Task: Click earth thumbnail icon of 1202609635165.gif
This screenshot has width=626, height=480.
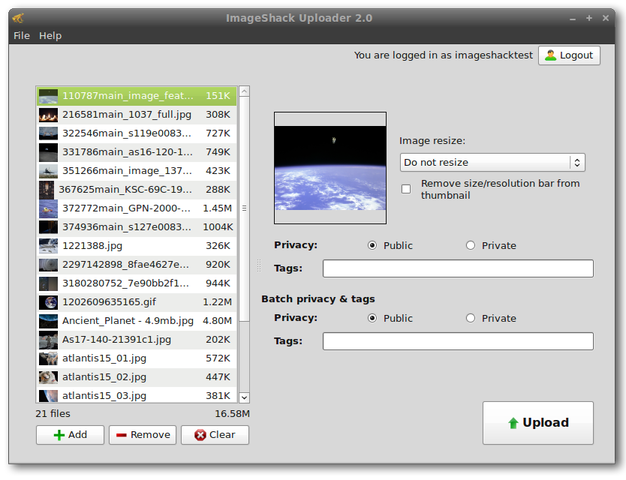Action: pos(48,302)
